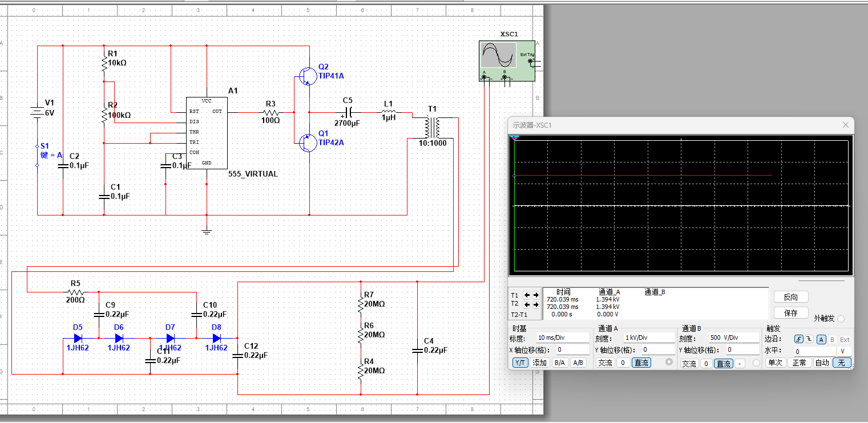The height and width of the screenshot is (423, 868).
Task: Select the Q1 TIP42A transistor symbol
Action: [x=308, y=143]
